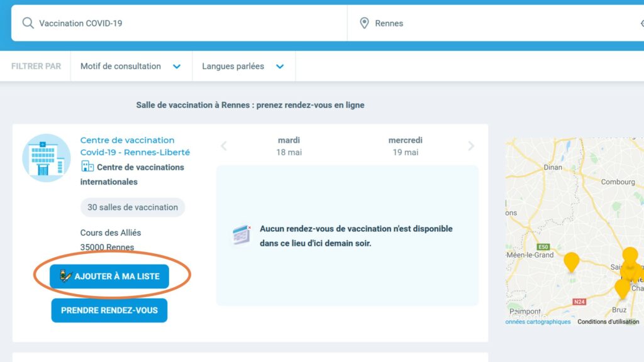
Task: Click the N24 road marker on the map
Action: tap(579, 302)
